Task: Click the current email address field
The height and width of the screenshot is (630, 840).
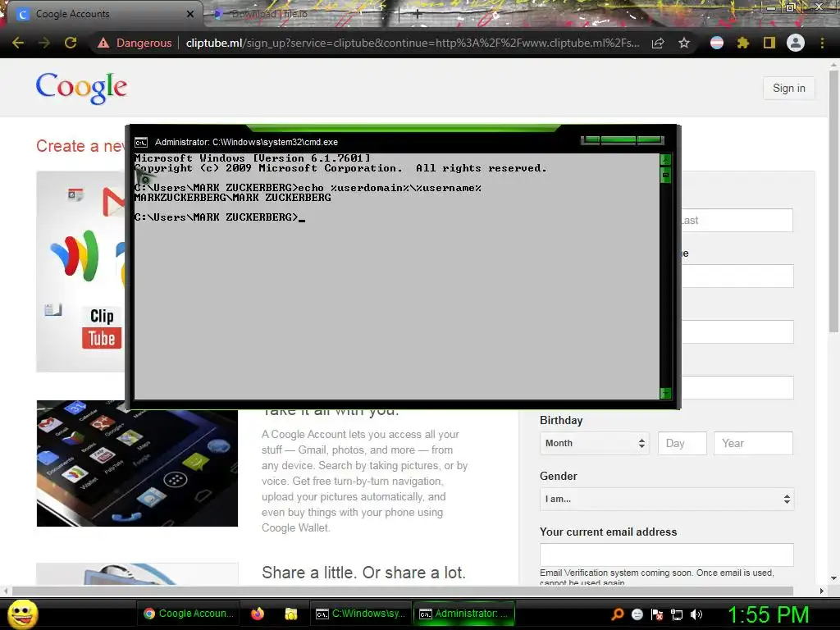Action: [666, 555]
